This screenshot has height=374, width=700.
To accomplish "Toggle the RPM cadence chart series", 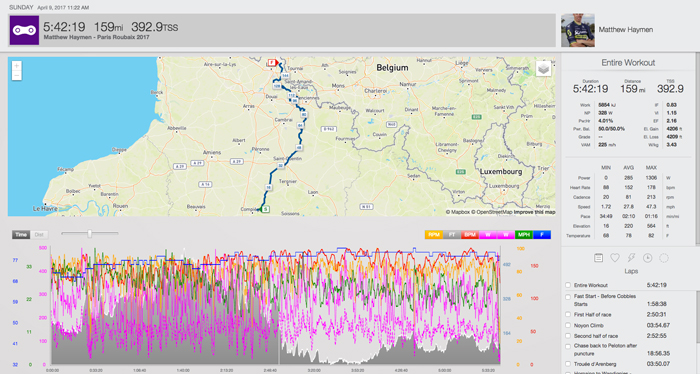I will click(433, 235).
